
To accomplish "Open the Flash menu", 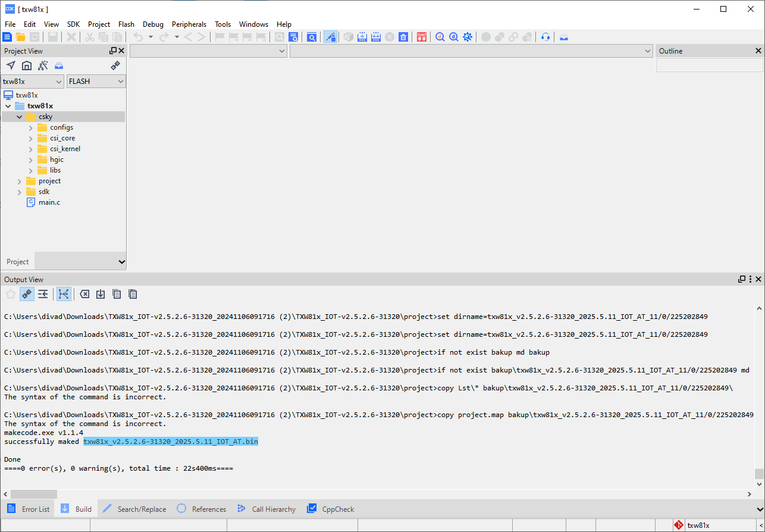I will point(126,24).
